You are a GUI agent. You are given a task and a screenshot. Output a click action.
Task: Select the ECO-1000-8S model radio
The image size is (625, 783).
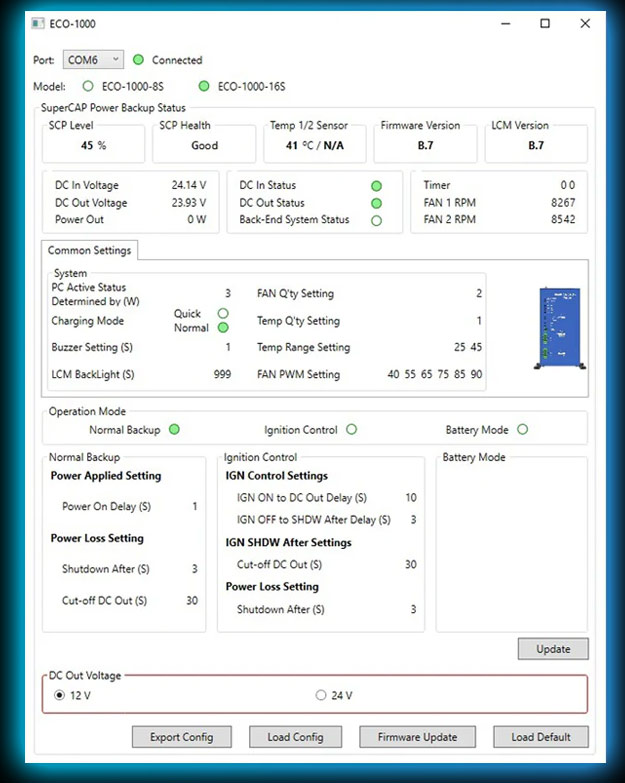(x=88, y=86)
